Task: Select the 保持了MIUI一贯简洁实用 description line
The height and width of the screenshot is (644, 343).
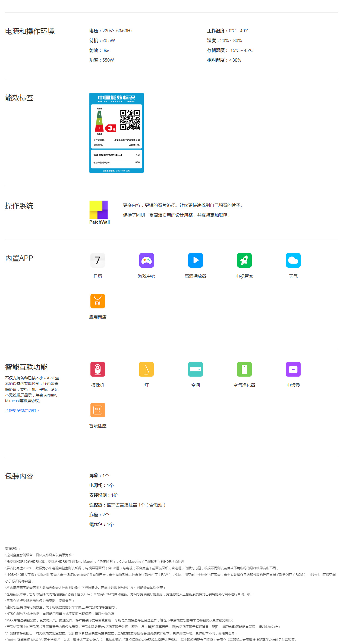Action: pos(177,215)
